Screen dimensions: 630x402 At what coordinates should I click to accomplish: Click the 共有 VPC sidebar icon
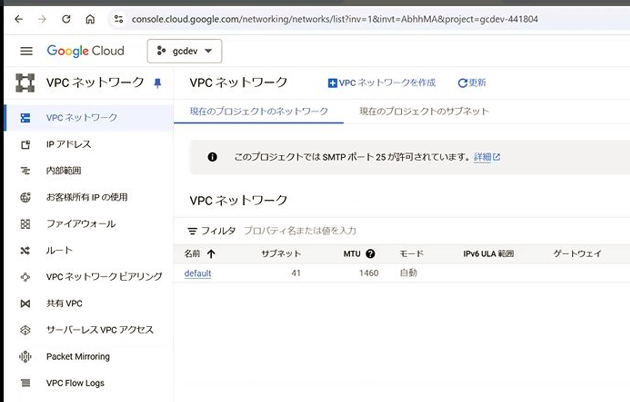[26, 303]
